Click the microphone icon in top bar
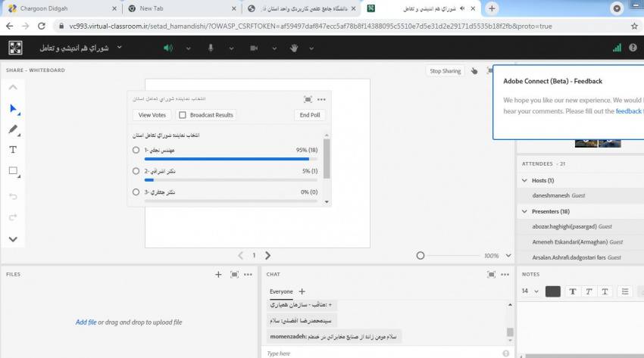Viewport: 644px width, 358px height. (x=211, y=48)
